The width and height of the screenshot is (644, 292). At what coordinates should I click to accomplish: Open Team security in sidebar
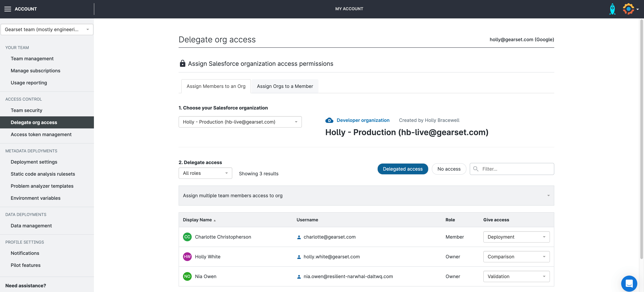point(26,110)
